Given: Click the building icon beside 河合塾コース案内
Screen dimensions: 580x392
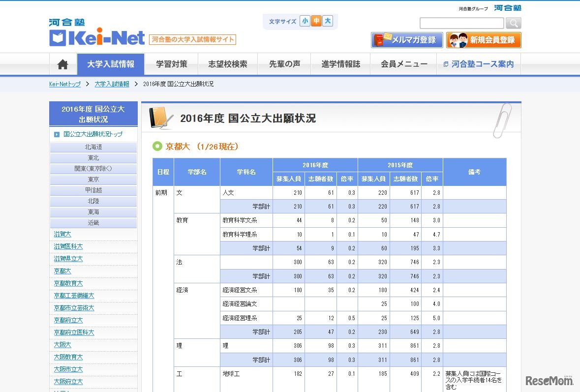Looking at the screenshot, I should coord(445,64).
